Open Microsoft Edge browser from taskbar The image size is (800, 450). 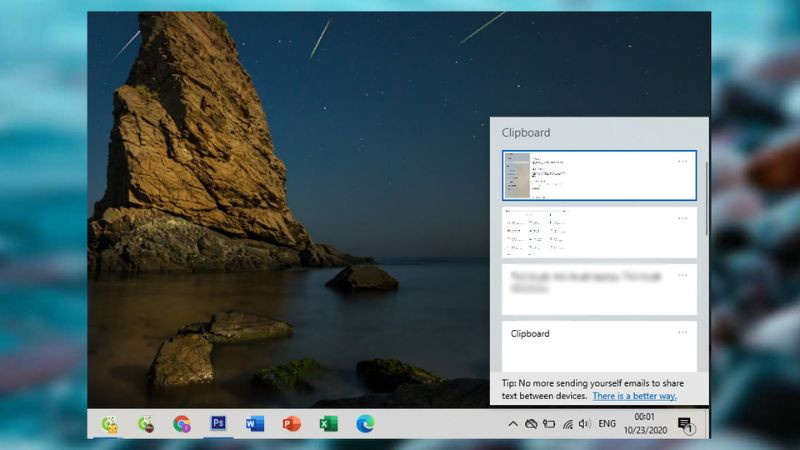(x=365, y=423)
